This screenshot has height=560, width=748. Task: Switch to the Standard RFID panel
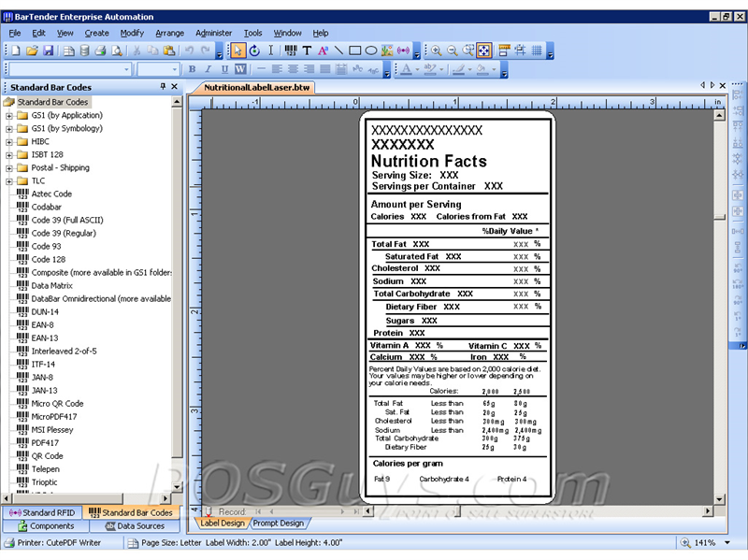43,513
